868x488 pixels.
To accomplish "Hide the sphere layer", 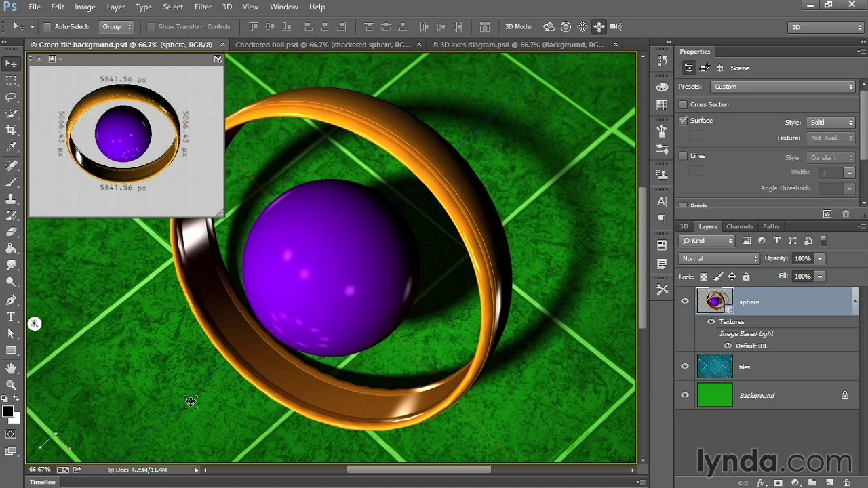I will click(x=684, y=302).
